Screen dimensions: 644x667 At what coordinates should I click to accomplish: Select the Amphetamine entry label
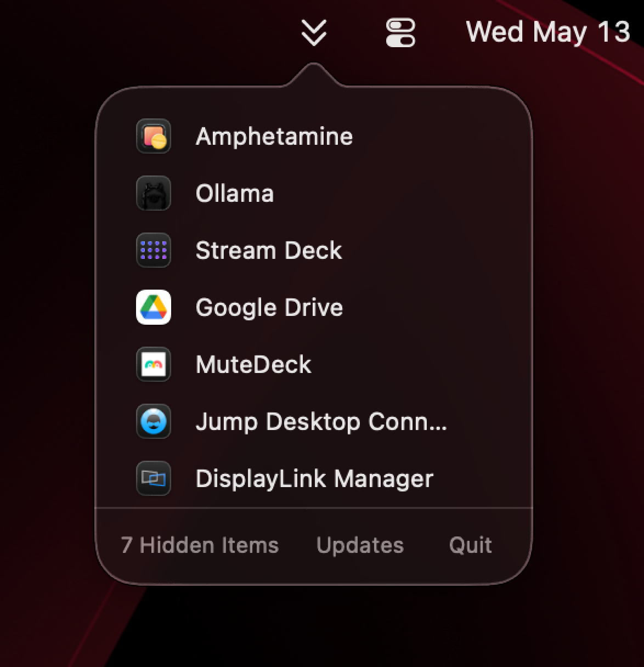click(274, 137)
